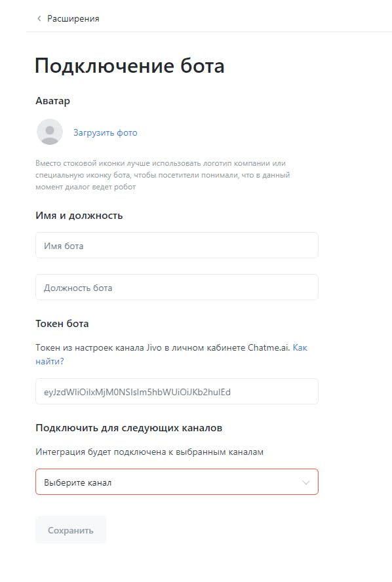
Task: Focus the Имя бота input field
Action: click(x=177, y=245)
